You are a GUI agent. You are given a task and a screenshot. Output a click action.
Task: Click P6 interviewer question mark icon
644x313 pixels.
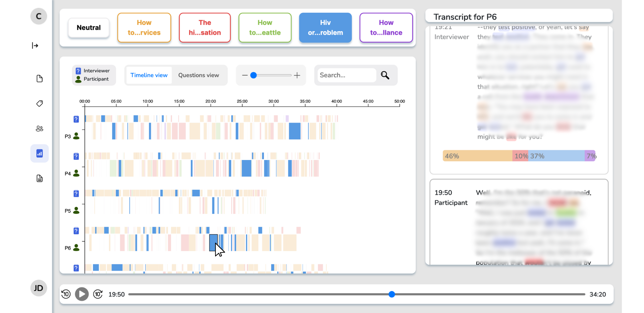[76, 231]
